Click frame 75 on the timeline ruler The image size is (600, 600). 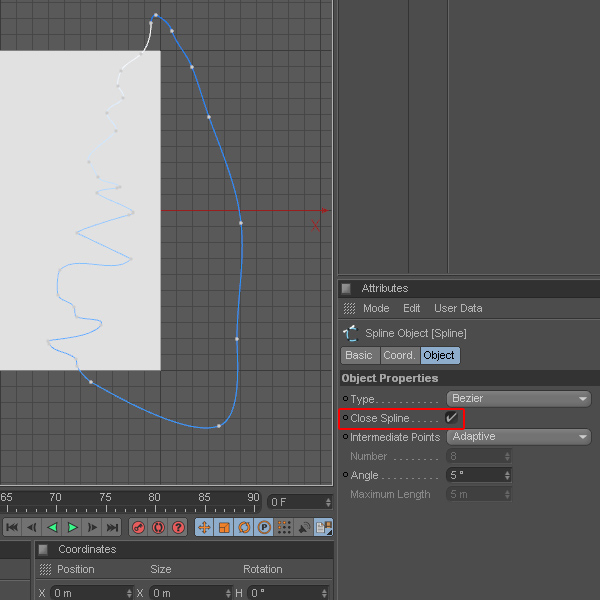[x=105, y=497]
